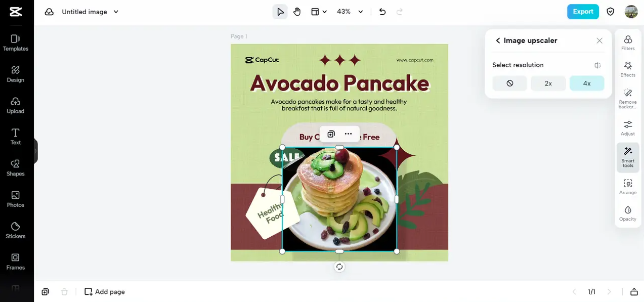Open Remove background tool
Viewport: 644px width, 302px height.
pos(628,99)
